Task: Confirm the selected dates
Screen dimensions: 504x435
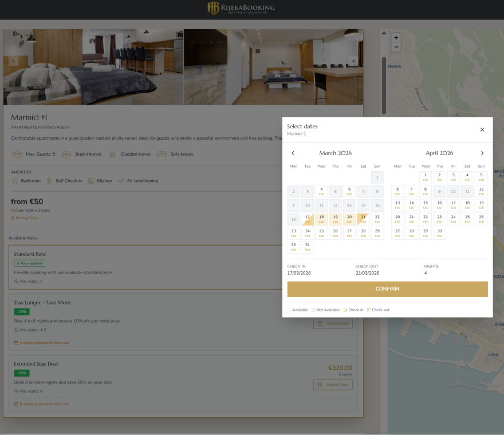Action: point(387,289)
